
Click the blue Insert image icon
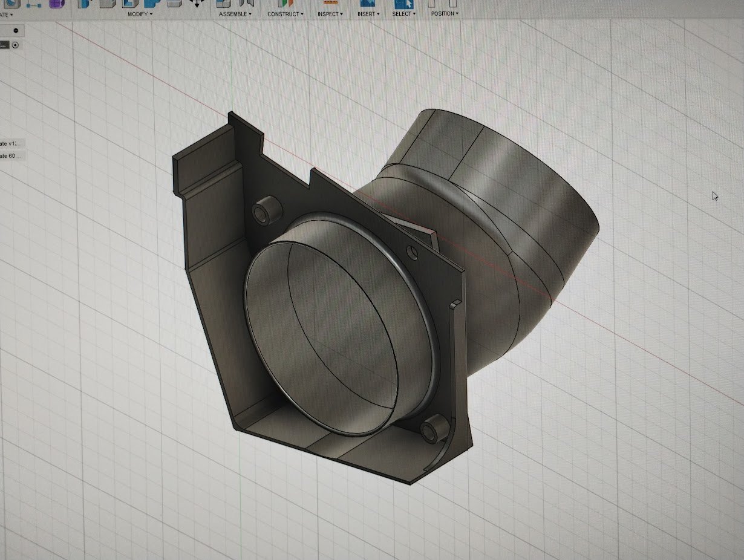(x=367, y=3)
